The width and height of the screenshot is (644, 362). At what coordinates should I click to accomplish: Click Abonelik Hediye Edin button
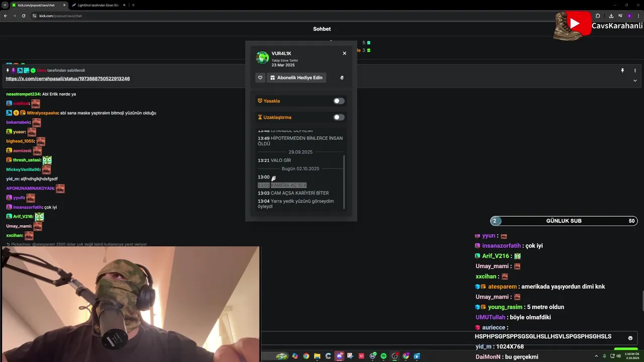pyautogui.click(x=296, y=77)
